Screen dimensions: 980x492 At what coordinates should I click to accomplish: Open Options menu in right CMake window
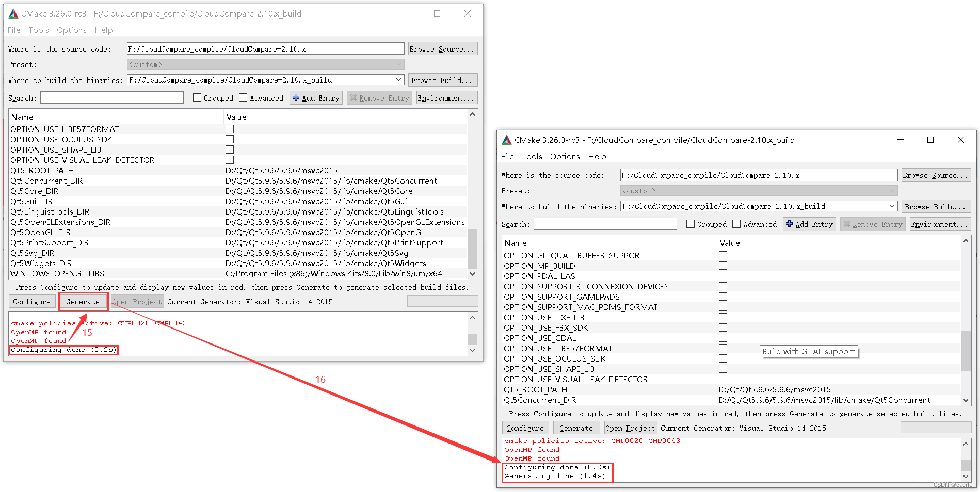point(565,157)
